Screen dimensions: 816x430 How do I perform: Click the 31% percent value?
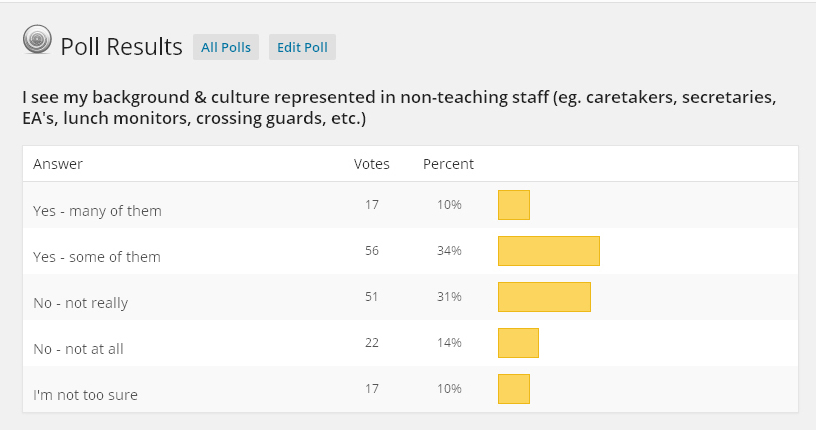point(448,297)
